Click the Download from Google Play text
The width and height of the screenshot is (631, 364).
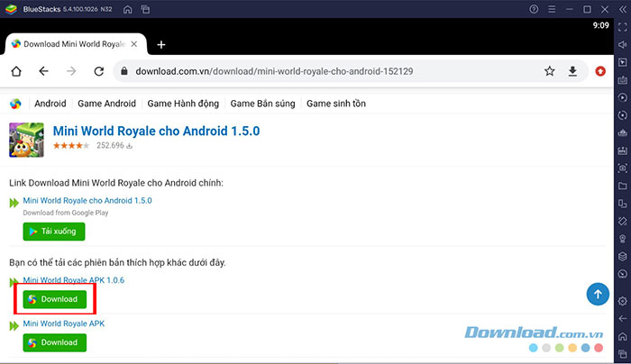66,213
